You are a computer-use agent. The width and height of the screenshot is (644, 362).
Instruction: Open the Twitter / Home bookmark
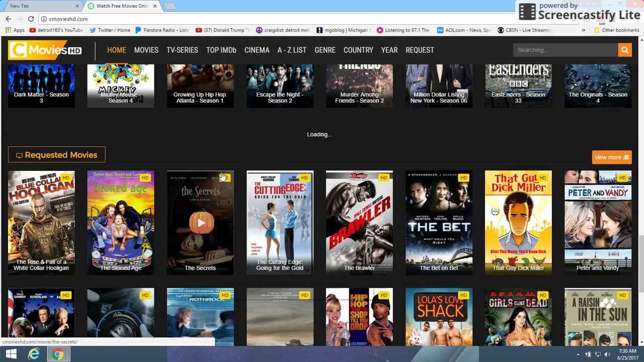pyautogui.click(x=110, y=30)
